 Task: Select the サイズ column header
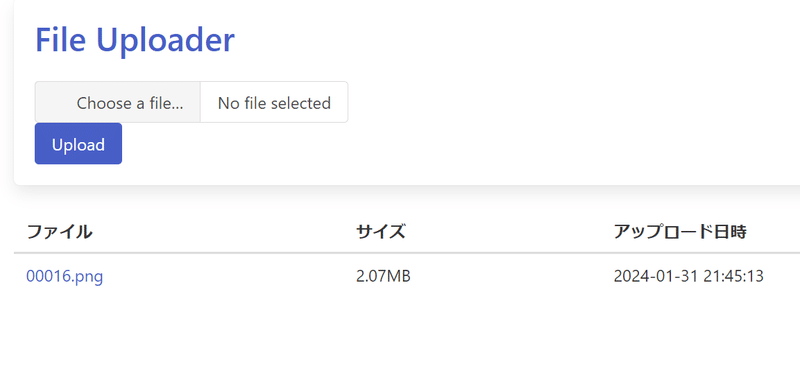point(381,232)
